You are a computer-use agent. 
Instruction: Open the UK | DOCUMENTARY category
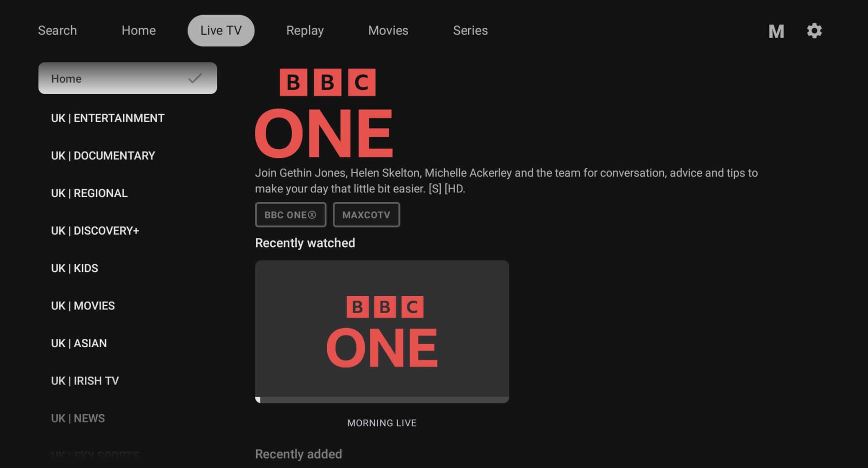coord(103,156)
